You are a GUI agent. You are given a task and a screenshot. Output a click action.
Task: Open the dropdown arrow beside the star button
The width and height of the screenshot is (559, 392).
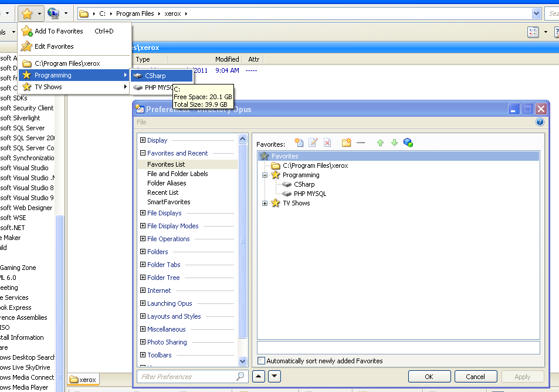click(39, 13)
